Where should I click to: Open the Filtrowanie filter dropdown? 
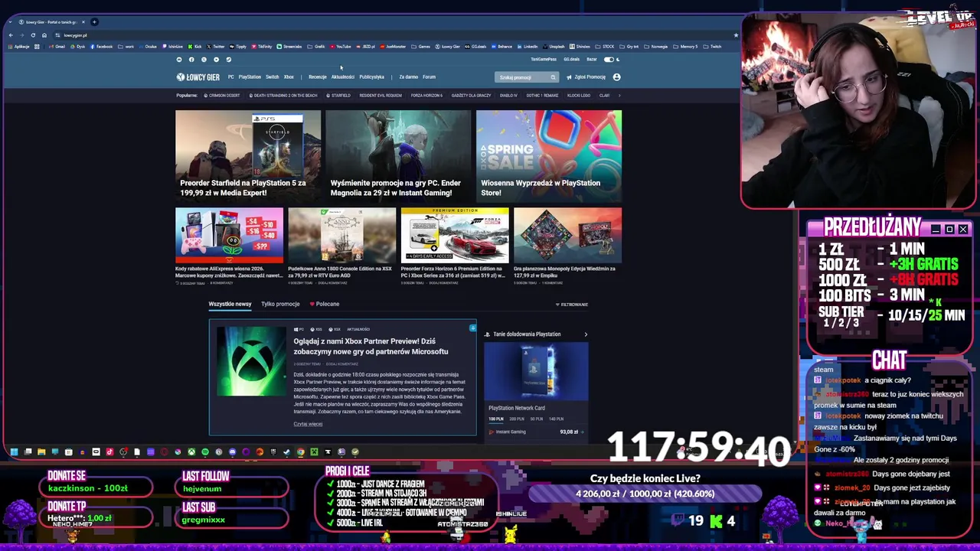point(572,305)
